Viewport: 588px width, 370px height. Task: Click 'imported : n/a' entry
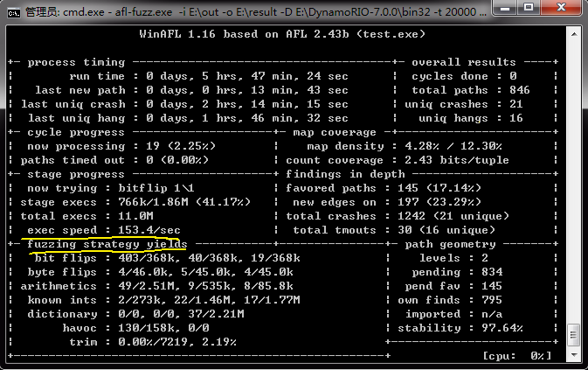tap(453, 314)
